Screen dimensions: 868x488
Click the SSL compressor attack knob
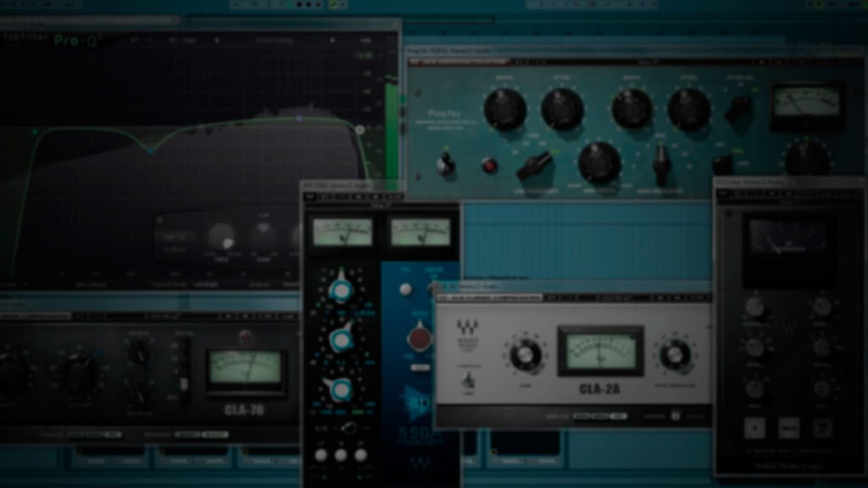[x=755, y=348]
